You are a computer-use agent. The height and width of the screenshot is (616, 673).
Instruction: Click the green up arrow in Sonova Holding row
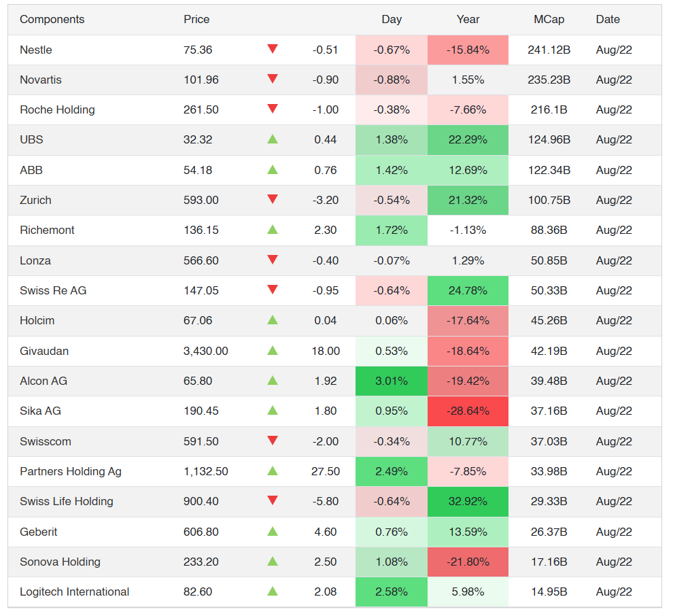pos(273,561)
